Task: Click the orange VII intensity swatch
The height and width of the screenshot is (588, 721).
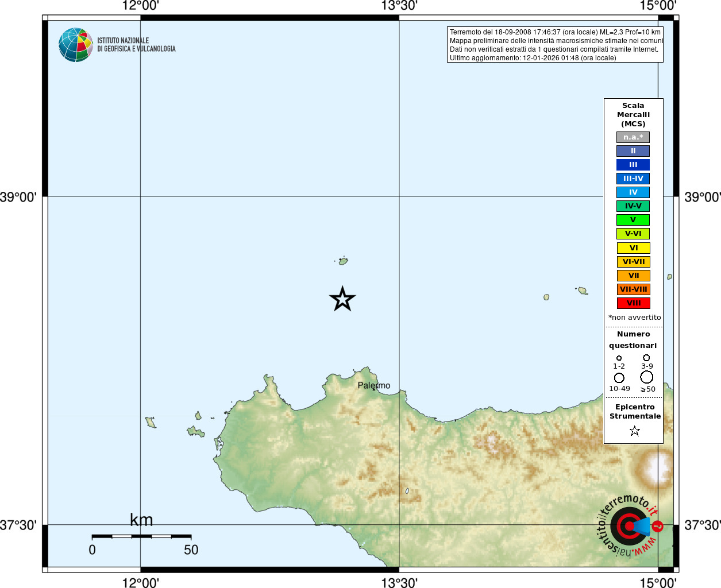Action: coord(634,276)
